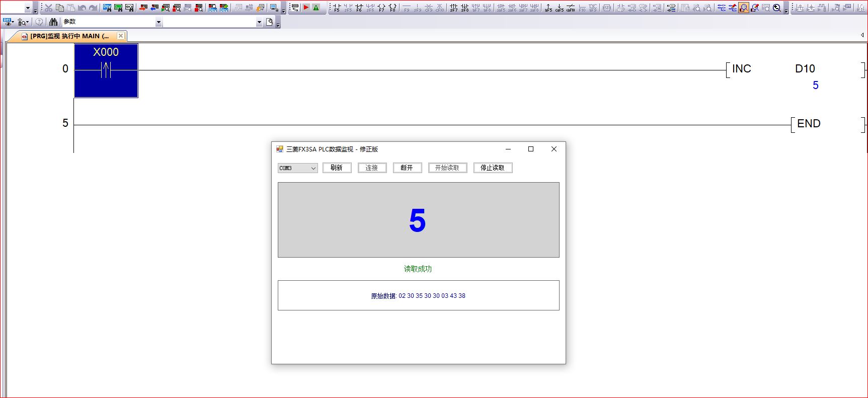The width and height of the screenshot is (868, 398).
Task: Click the INC instruction in rung 0
Action: click(741, 69)
